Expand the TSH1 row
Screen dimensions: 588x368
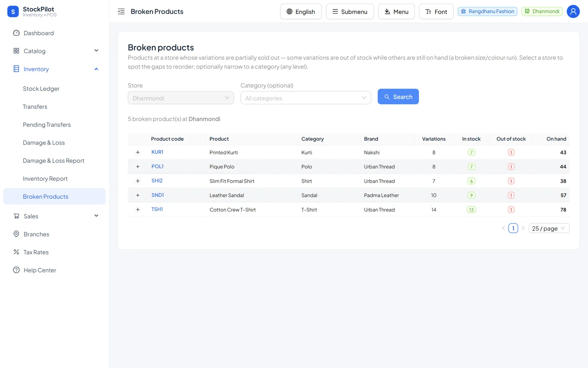(138, 210)
